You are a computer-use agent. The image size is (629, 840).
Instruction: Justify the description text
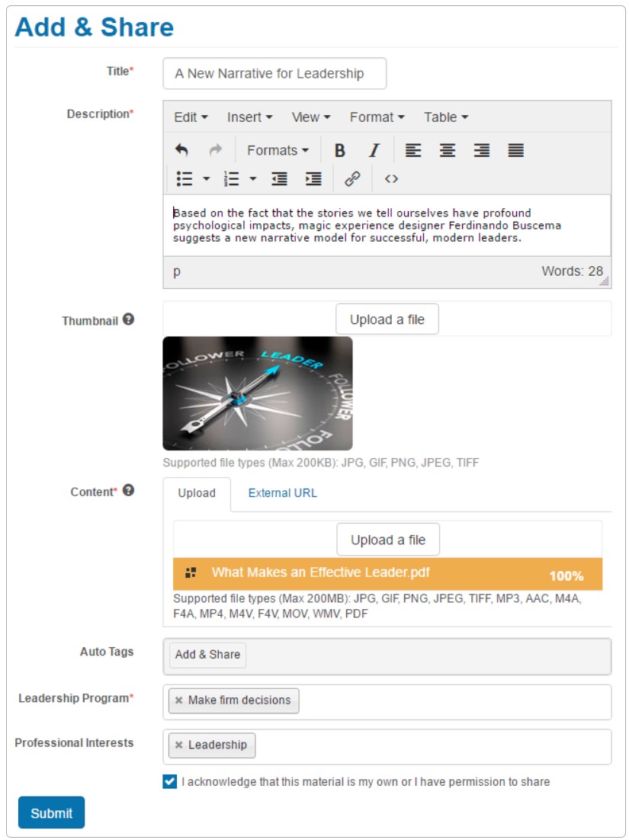tap(516, 150)
